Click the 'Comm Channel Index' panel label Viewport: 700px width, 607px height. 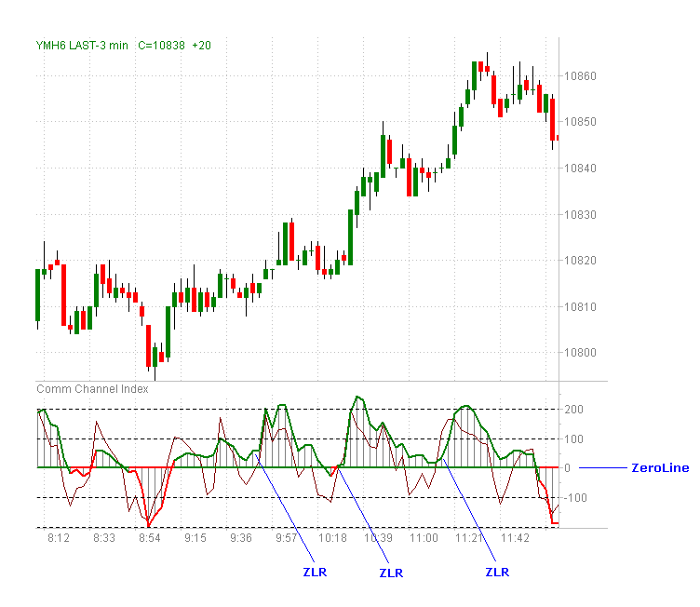pyautogui.click(x=92, y=389)
